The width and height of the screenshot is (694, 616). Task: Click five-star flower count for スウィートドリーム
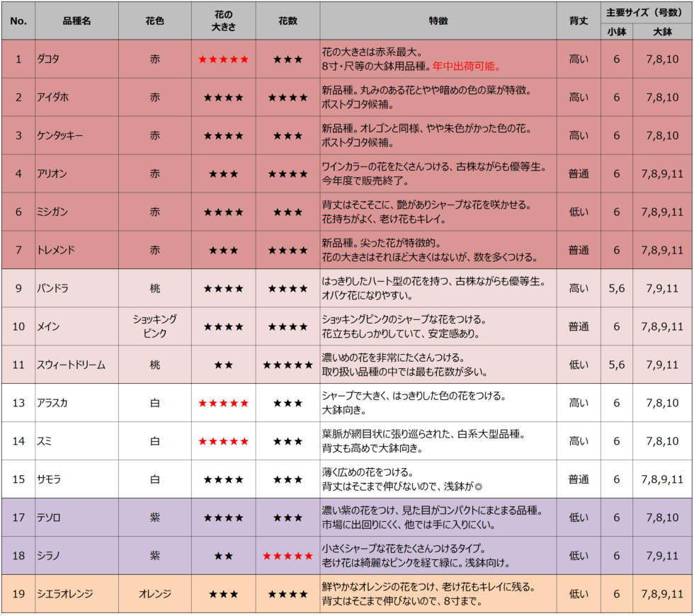(288, 365)
